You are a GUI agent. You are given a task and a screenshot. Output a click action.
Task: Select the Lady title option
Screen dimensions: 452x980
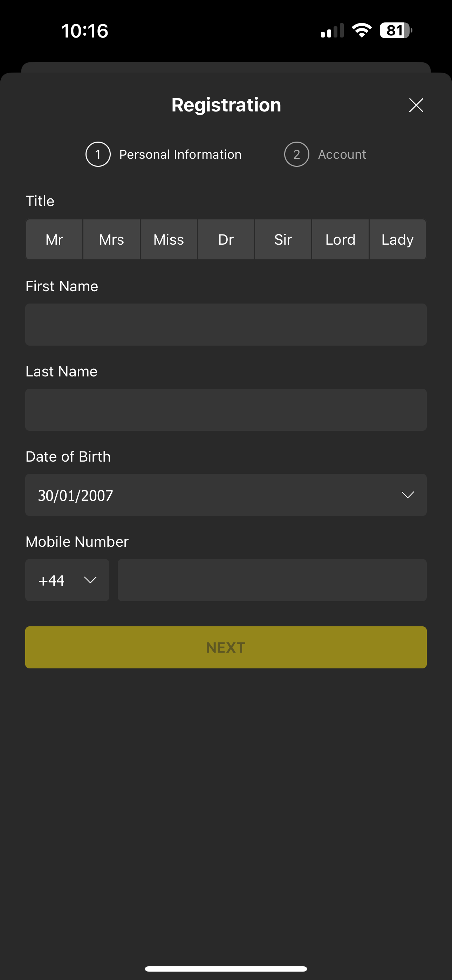397,239
